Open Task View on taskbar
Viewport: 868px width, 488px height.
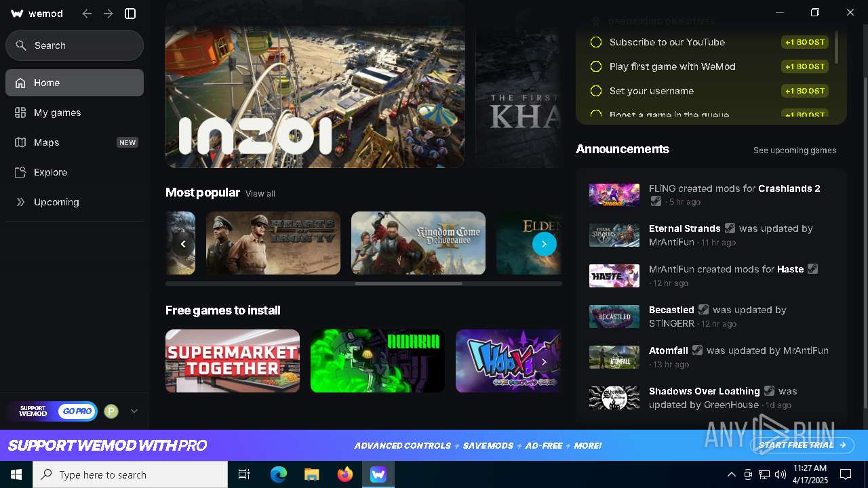244,474
